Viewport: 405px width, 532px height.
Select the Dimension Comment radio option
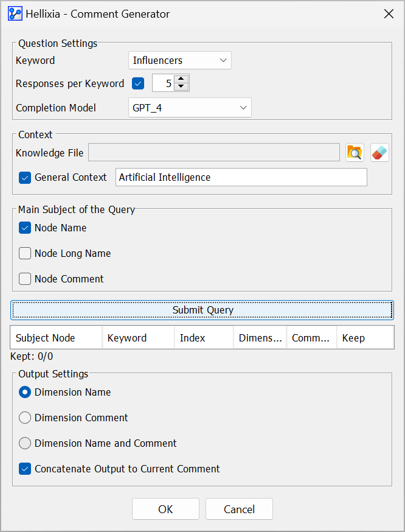[25, 418]
